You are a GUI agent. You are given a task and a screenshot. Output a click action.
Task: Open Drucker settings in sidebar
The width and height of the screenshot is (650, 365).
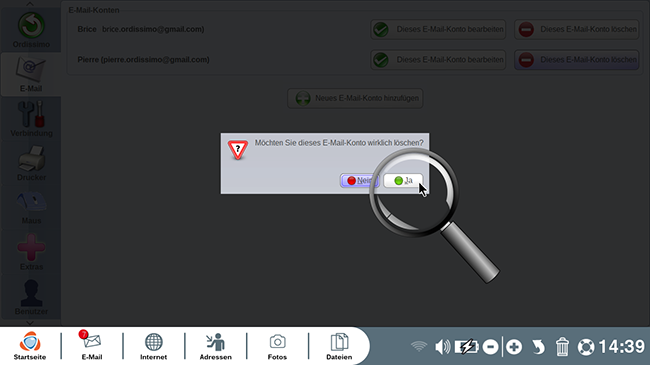coord(31,163)
